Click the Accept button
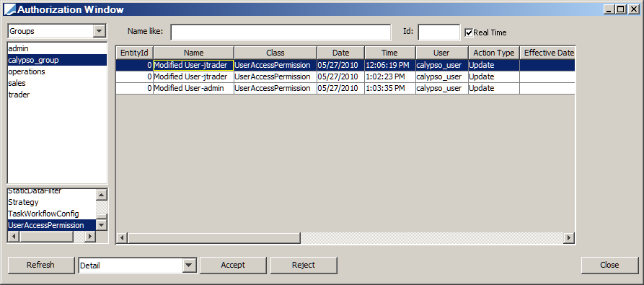The image size is (644, 285). point(233,266)
